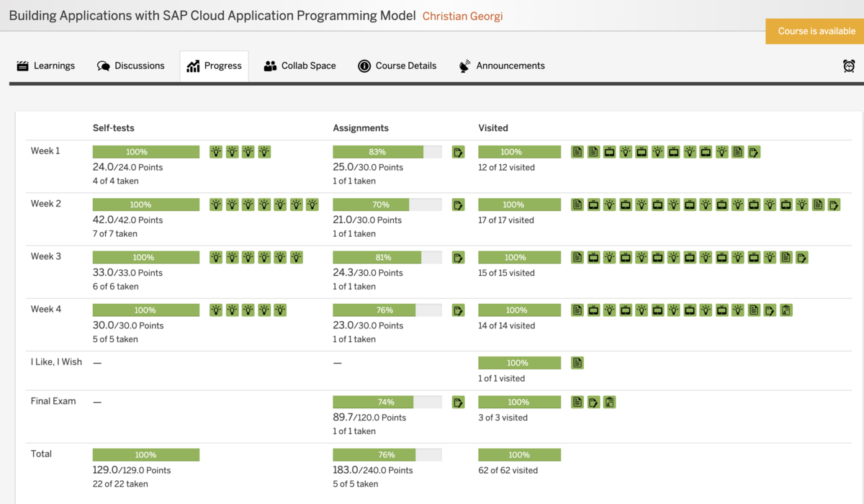Open first video icon in Week 3 Visited row

pyautogui.click(x=593, y=258)
